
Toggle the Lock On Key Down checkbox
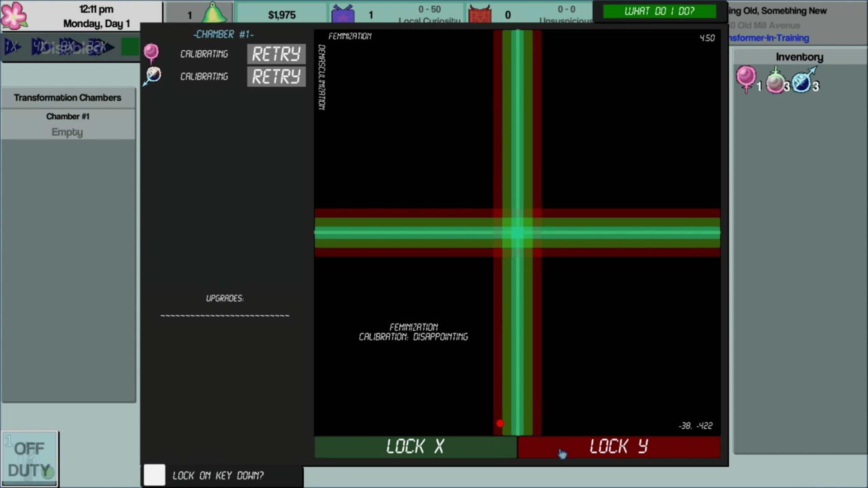tap(154, 475)
